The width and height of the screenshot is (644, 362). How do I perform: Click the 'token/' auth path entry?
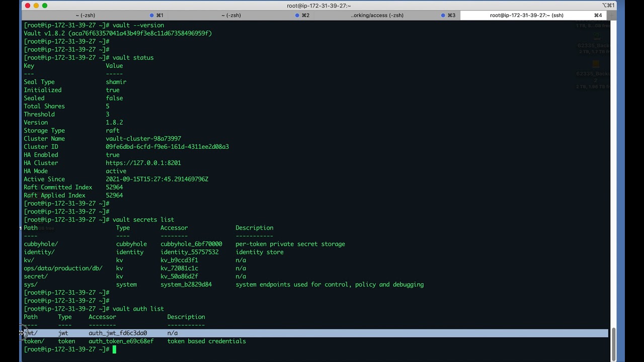pos(34,341)
